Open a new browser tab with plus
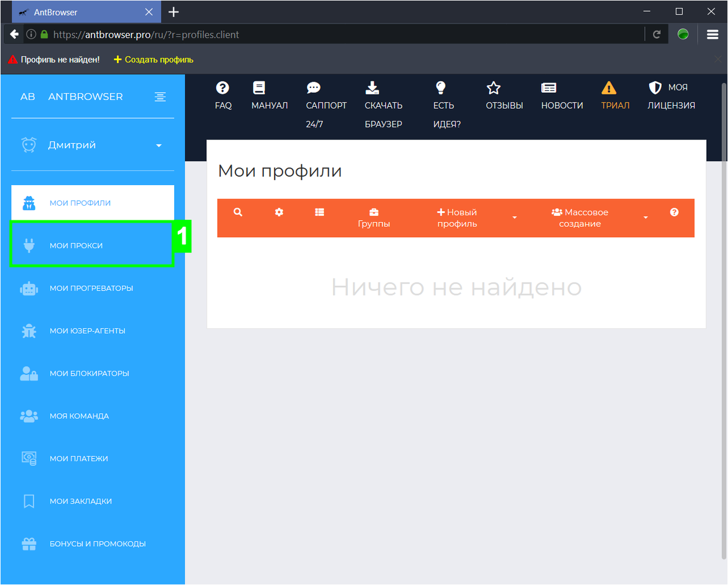Screen dimensions: 728x585 174,12
